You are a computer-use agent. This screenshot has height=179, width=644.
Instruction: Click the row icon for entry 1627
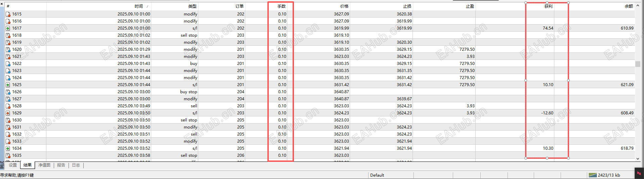click(x=8, y=99)
